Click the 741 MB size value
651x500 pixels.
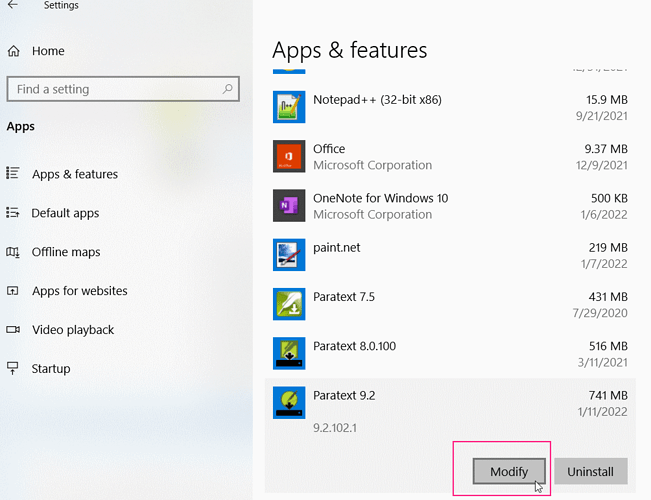click(608, 395)
